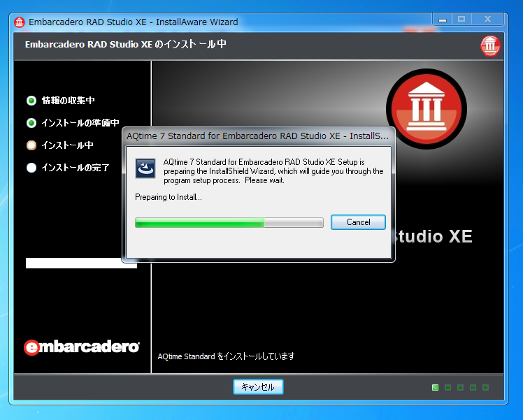
Task: Click the small red logo in header
Action: pyautogui.click(x=490, y=45)
